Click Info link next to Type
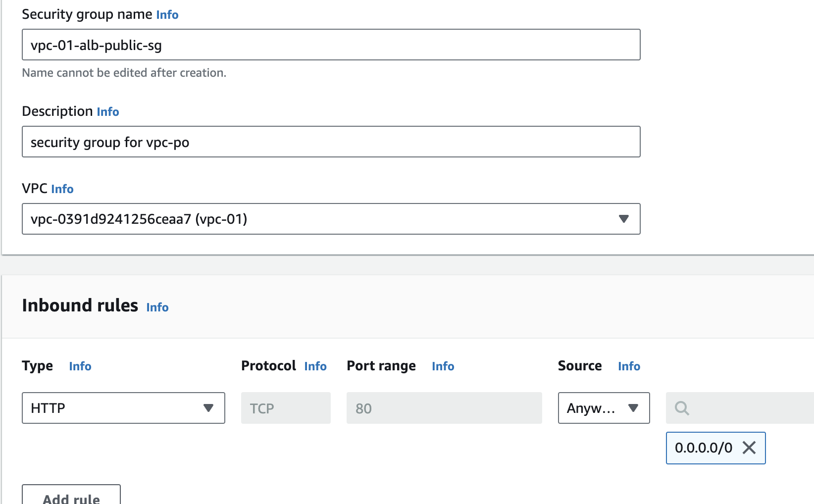 [80, 366]
